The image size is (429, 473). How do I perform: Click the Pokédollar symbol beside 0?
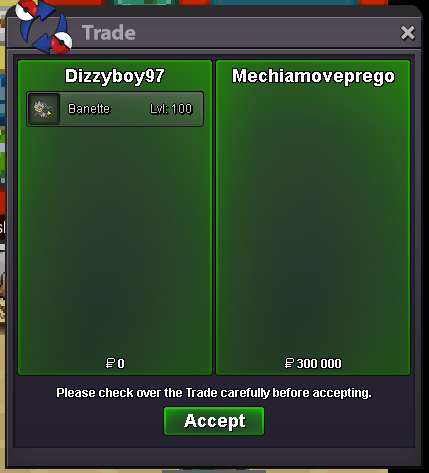tap(110, 363)
